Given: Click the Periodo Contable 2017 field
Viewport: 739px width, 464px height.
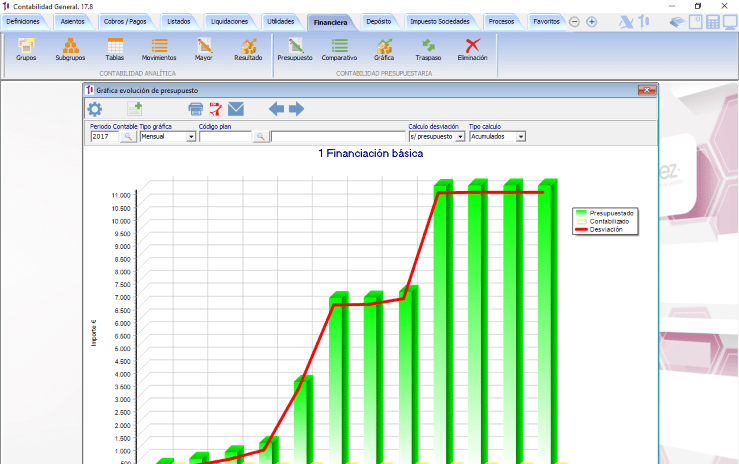Looking at the screenshot, I should (105, 137).
